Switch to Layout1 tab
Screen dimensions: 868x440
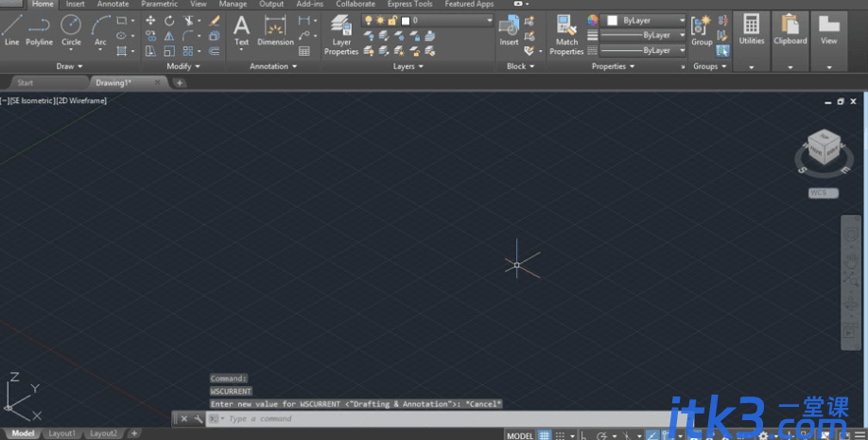pyautogui.click(x=62, y=433)
